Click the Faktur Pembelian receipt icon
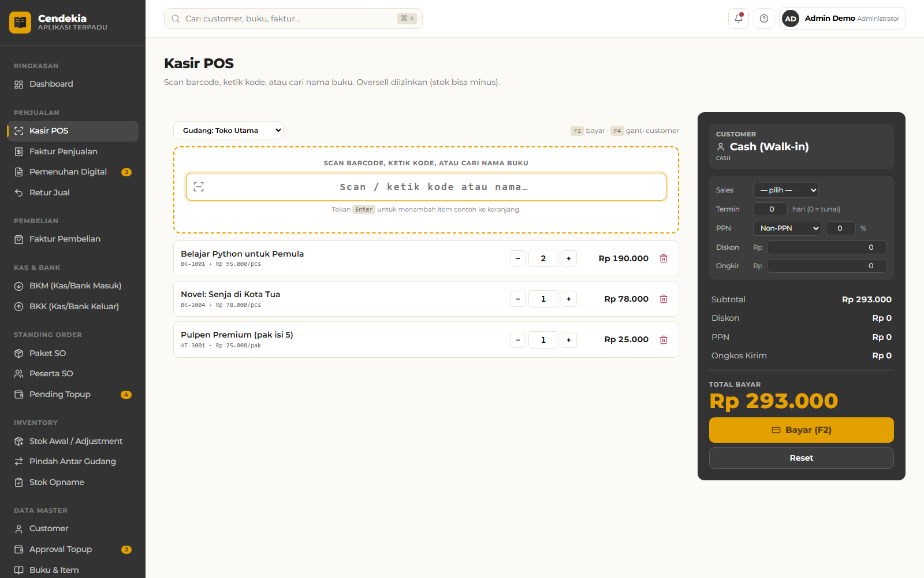The image size is (924, 578). click(18, 239)
